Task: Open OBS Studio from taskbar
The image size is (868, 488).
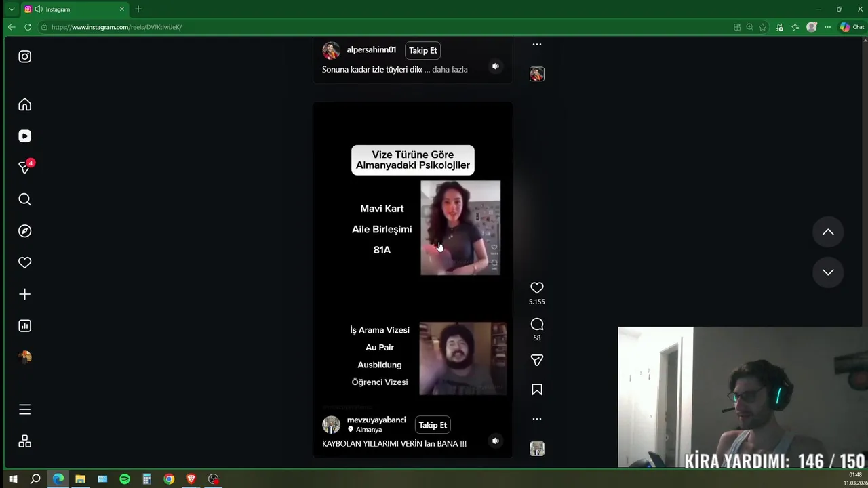Action: (x=214, y=479)
